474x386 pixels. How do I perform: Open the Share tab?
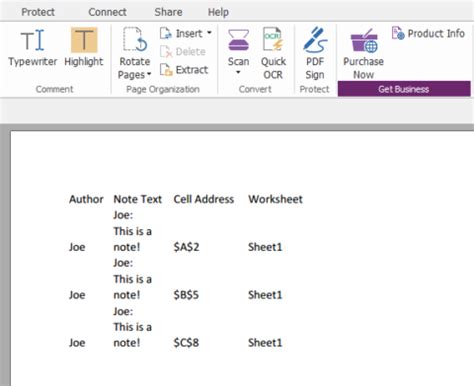(168, 12)
